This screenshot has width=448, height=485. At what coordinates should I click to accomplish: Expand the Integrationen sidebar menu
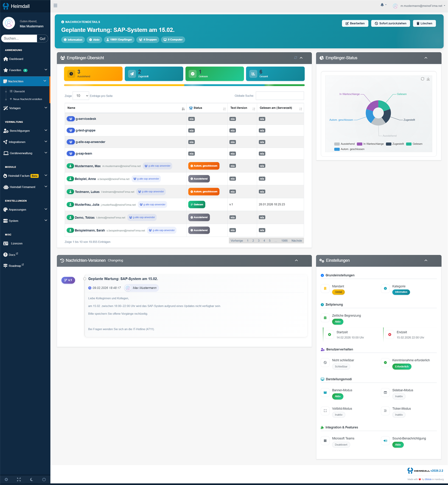(25, 142)
